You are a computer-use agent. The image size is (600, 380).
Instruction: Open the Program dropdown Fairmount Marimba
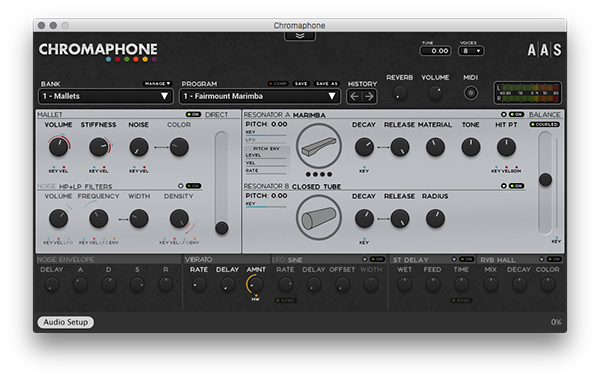pyautogui.click(x=260, y=96)
